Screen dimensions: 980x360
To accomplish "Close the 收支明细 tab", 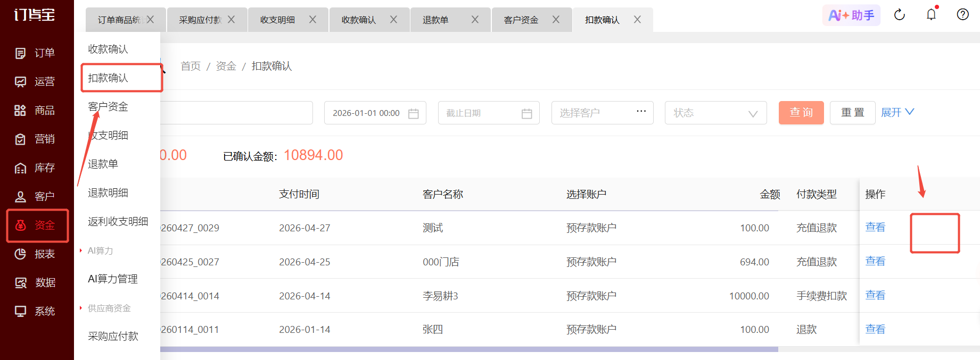I will (313, 20).
